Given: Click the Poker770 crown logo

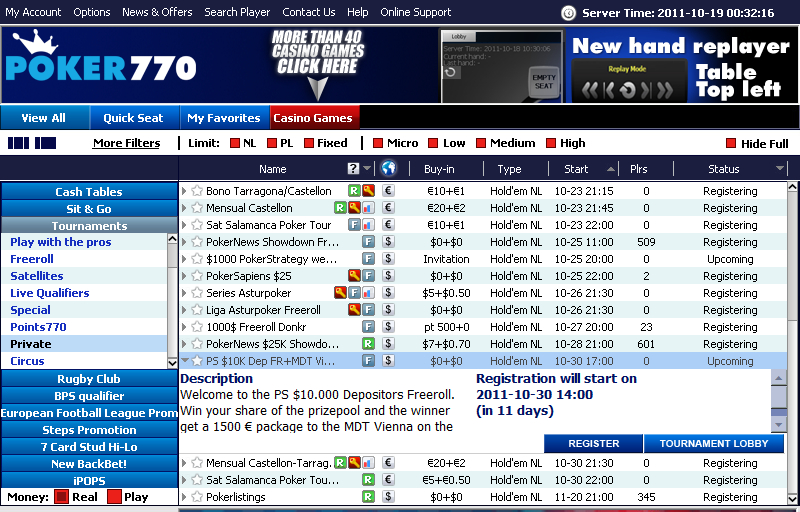Looking at the screenshot, I should (101, 56).
